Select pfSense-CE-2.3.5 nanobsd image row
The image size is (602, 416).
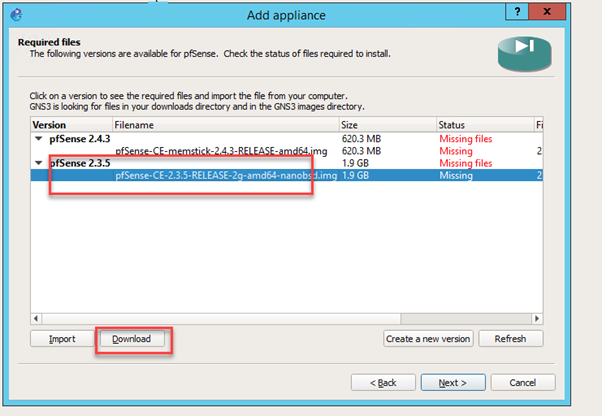286,175
